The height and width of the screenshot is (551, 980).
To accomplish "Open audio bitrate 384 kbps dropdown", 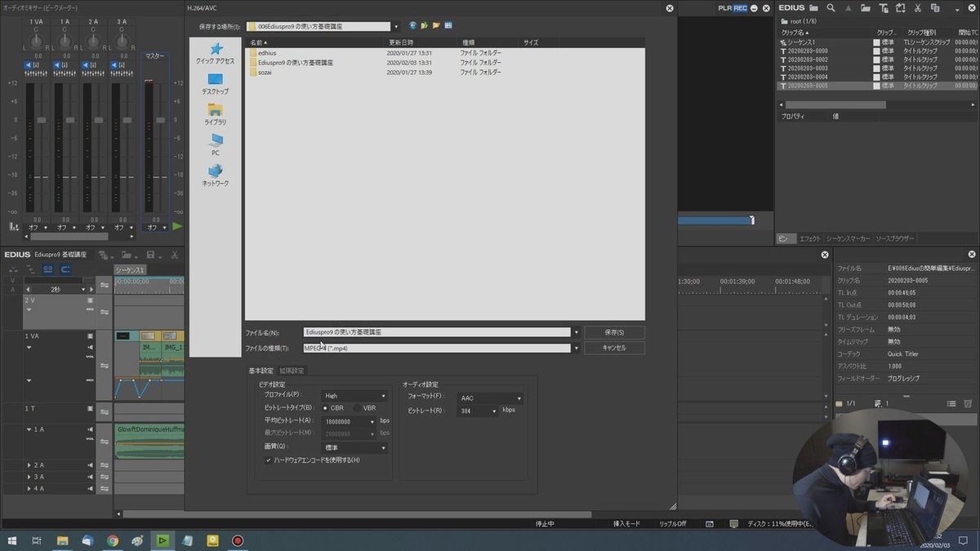I will [478, 411].
